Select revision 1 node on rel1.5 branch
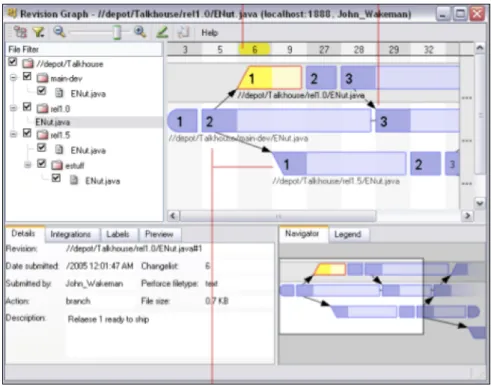491x386 pixels. click(340, 163)
